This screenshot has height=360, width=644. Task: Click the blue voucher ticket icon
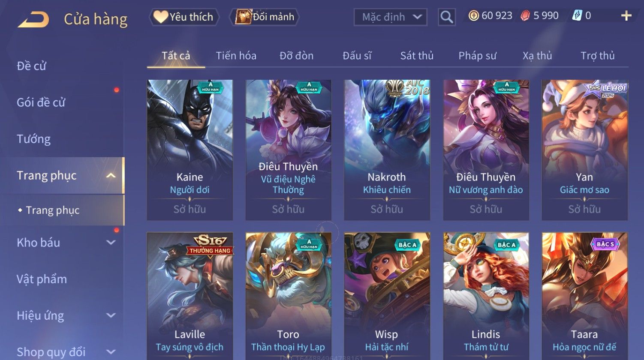pos(577,16)
